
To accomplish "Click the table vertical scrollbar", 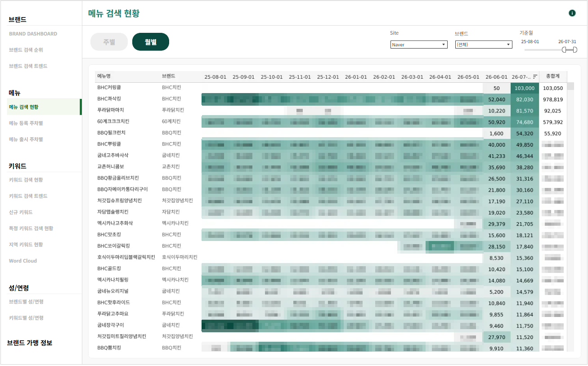I will (570, 216).
